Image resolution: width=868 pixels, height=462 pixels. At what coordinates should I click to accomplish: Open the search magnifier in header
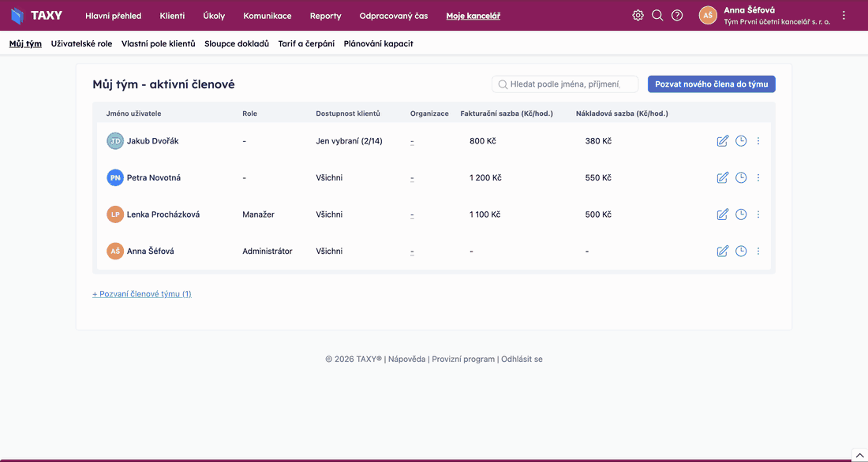[657, 16]
